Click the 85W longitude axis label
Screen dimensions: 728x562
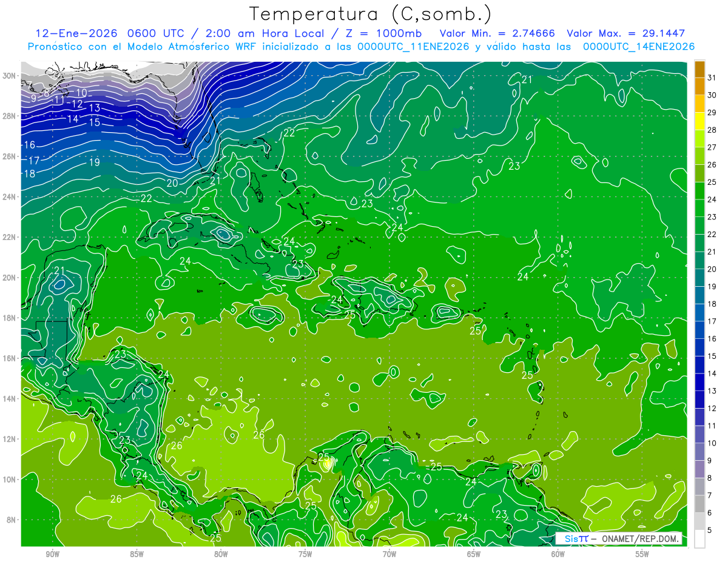click(x=136, y=554)
